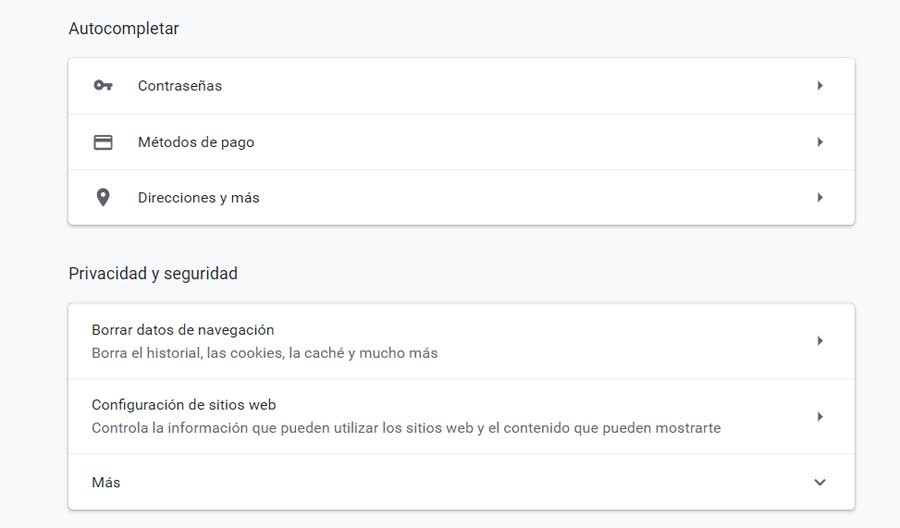Expand the Más section with its chevron

820,482
